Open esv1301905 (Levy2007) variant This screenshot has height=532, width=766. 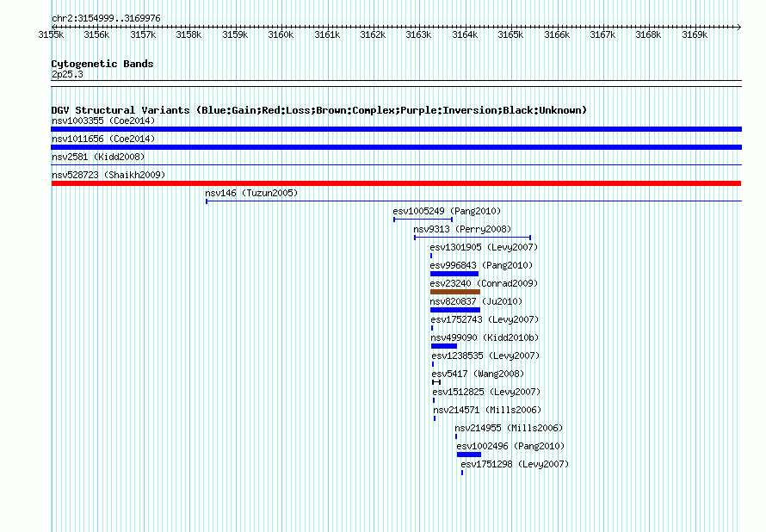pyautogui.click(x=484, y=247)
